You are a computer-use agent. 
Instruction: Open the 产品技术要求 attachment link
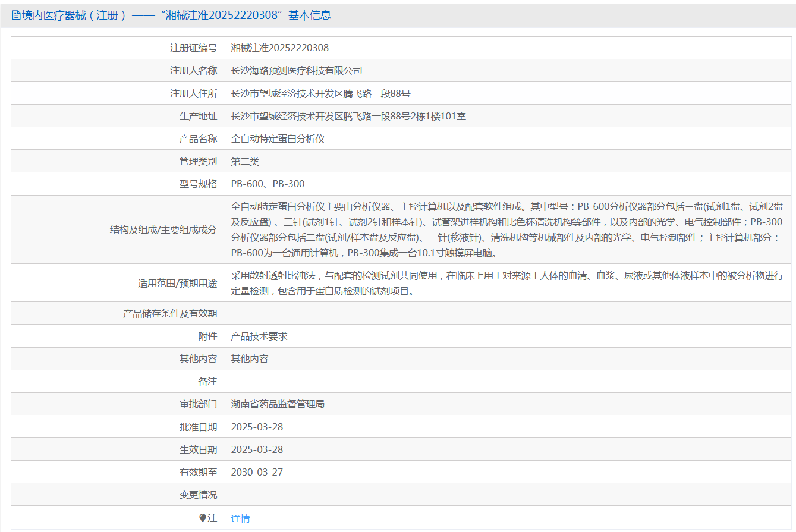click(x=259, y=336)
